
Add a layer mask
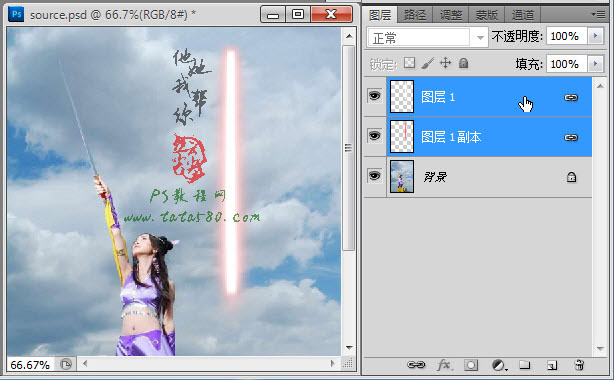click(471, 365)
